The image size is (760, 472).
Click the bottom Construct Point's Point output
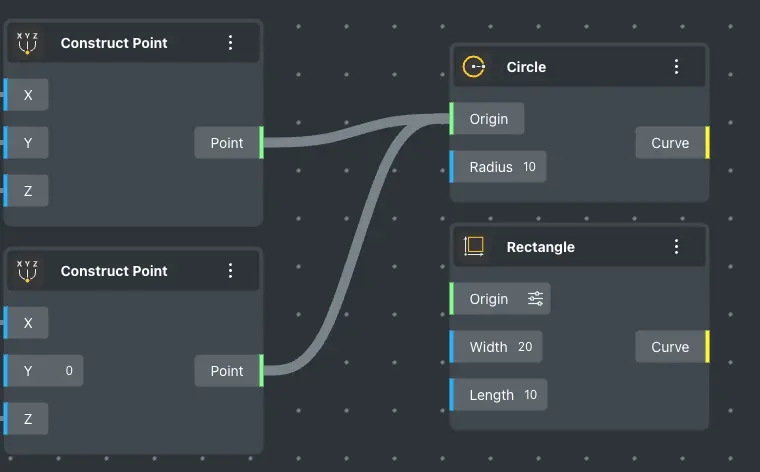coord(228,371)
